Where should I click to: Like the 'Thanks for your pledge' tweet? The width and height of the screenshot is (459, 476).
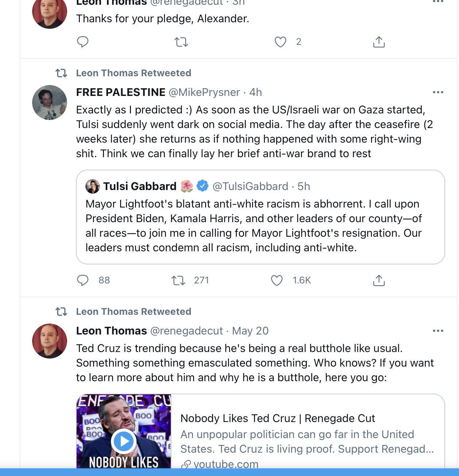pyautogui.click(x=280, y=42)
